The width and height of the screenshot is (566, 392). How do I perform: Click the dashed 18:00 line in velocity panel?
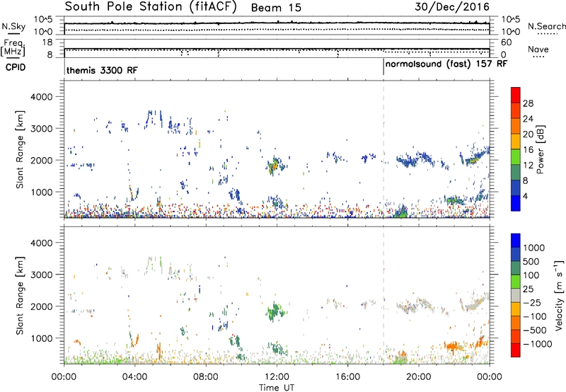coord(383,295)
